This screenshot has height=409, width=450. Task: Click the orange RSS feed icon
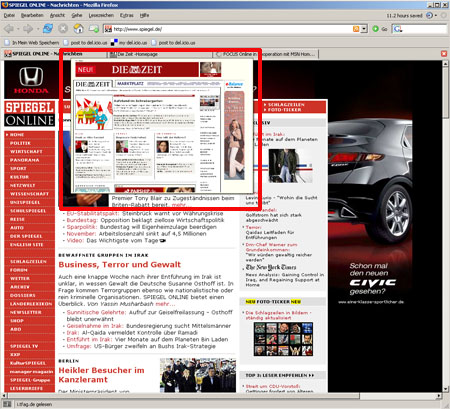pos(356,29)
